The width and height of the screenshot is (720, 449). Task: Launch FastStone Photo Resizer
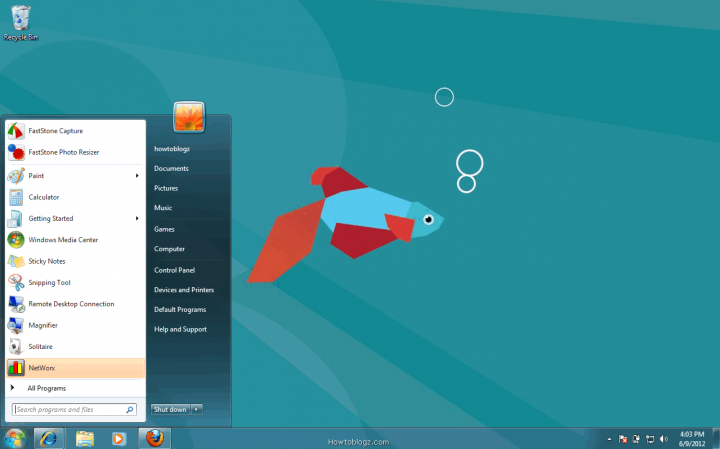(x=62, y=152)
